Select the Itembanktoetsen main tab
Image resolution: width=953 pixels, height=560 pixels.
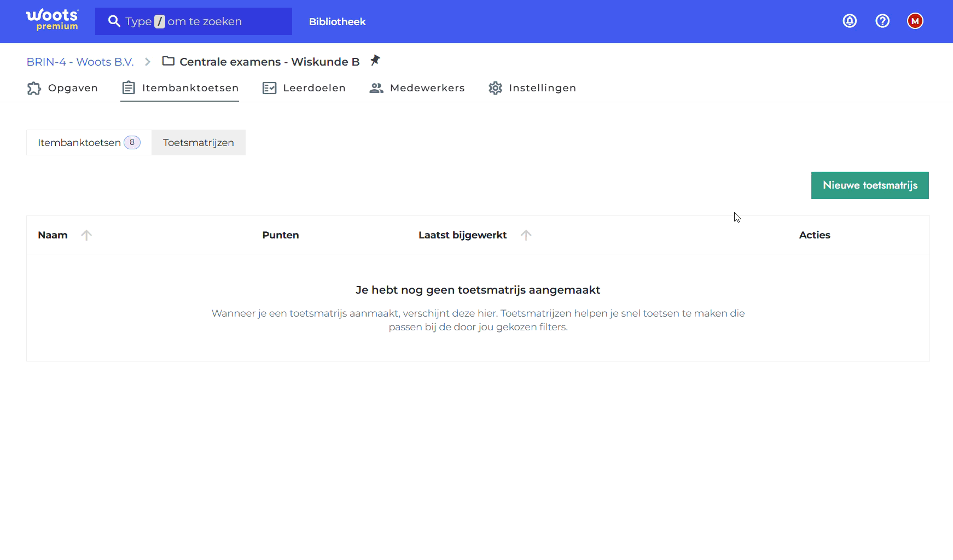[x=180, y=88]
